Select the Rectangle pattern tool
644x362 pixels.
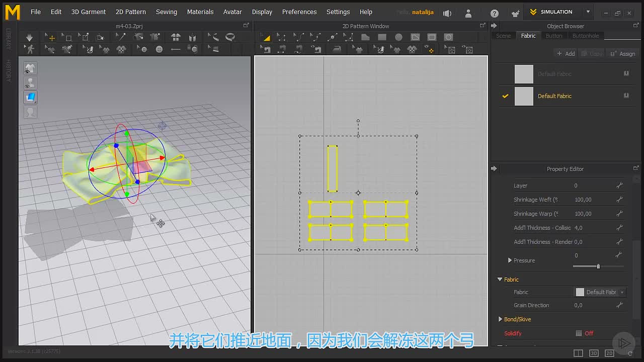pyautogui.click(x=382, y=38)
